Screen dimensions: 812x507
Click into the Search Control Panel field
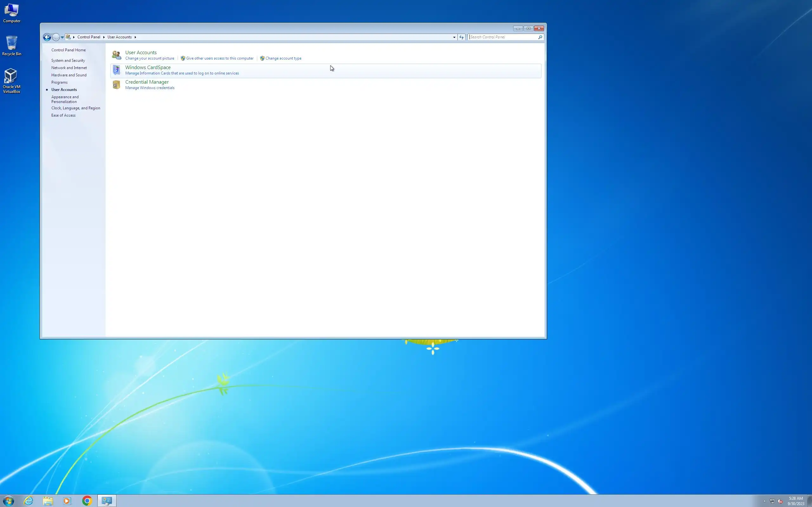[503, 37]
